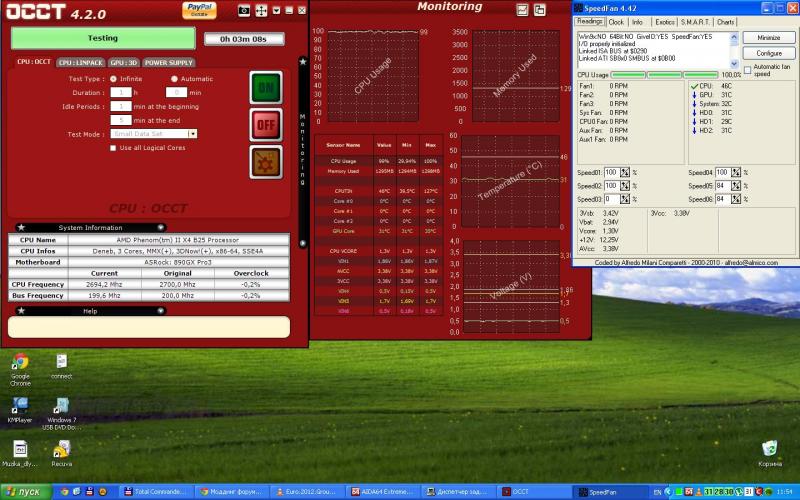Viewport: 800px width, 500px height.
Task: Switch to the GPU : 3D tab
Action: (x=123, y=62)
